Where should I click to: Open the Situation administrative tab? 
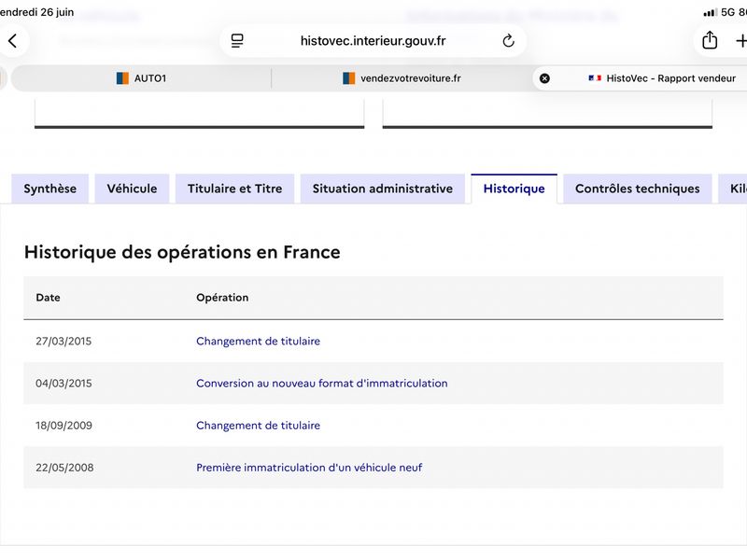pyautogui.click(x=383, y=189)
